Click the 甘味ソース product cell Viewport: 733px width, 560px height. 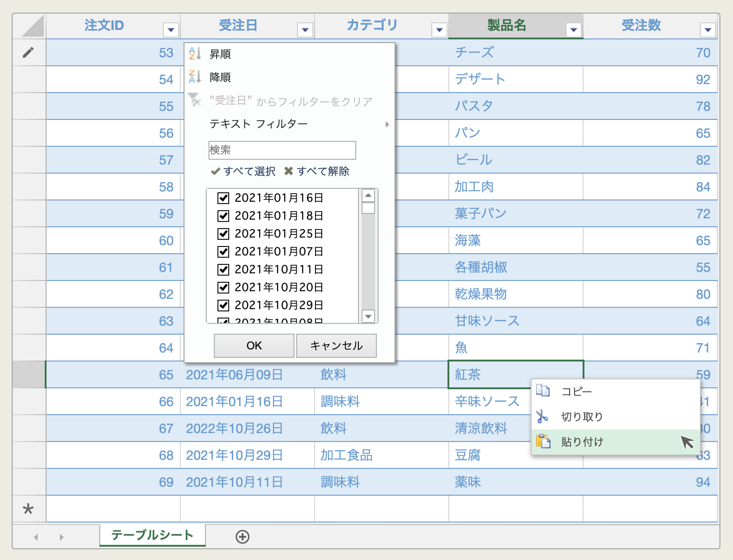coord(516,321)
